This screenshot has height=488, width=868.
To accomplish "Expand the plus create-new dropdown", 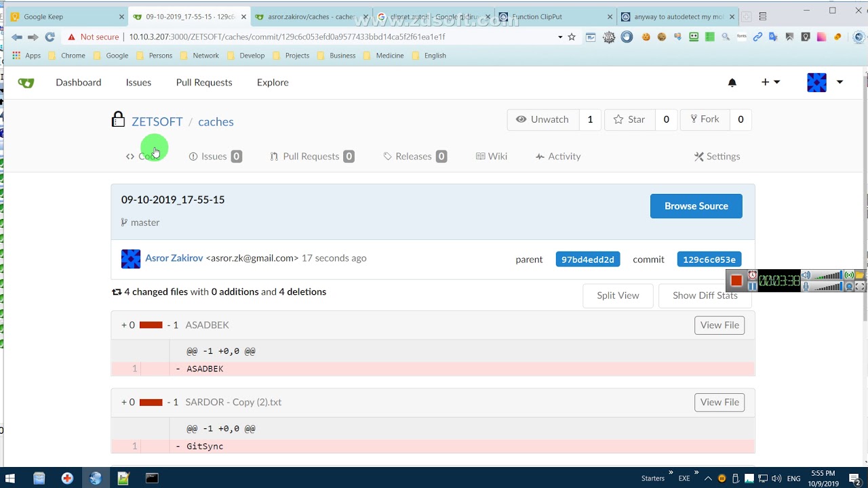I will [x=770, y=82].
